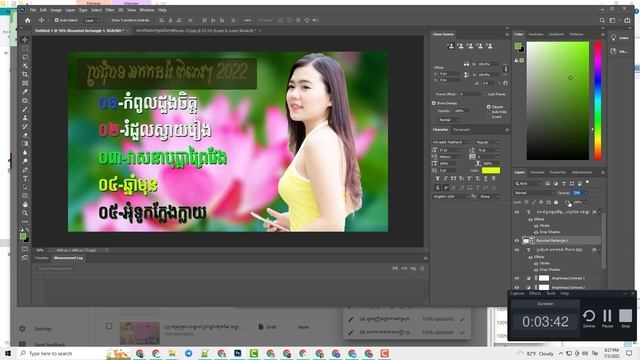This screenshot has width=640, height=360.
Task: Click Delete button in recorder
Action: tap(589, 318)
